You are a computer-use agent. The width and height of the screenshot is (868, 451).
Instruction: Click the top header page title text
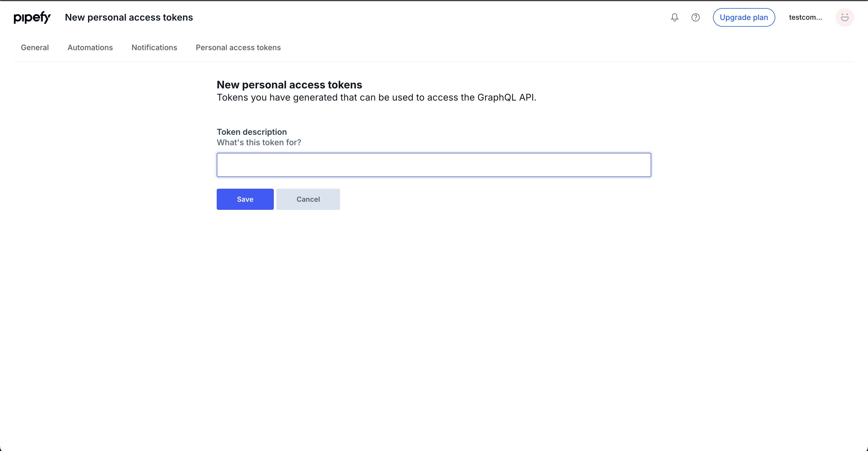pyautogui.click(x=129, y=17)
